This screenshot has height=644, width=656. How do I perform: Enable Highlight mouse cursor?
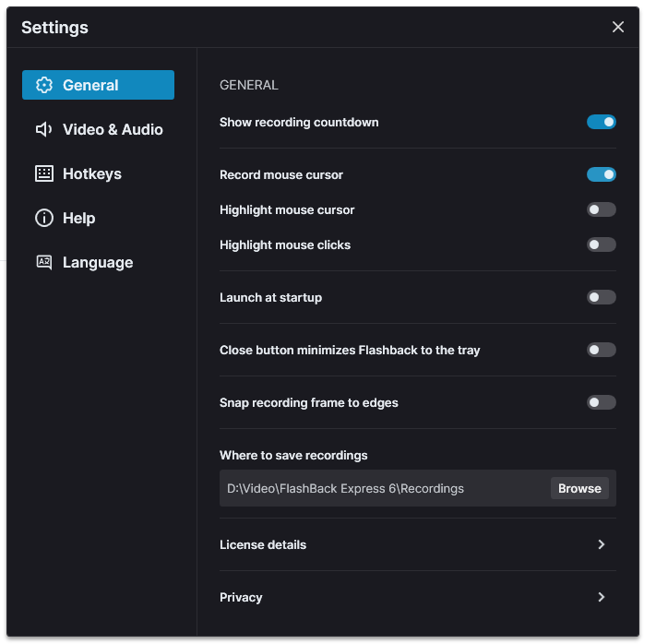602,209
